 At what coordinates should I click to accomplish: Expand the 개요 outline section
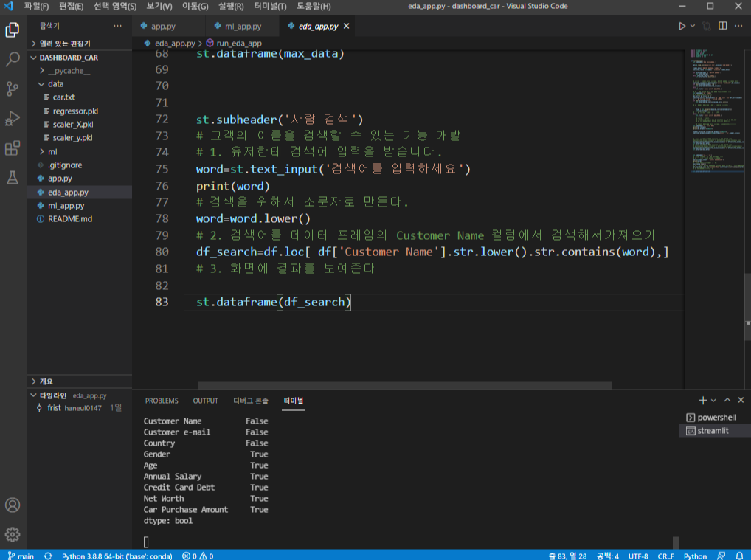click(x=80, y=381)
